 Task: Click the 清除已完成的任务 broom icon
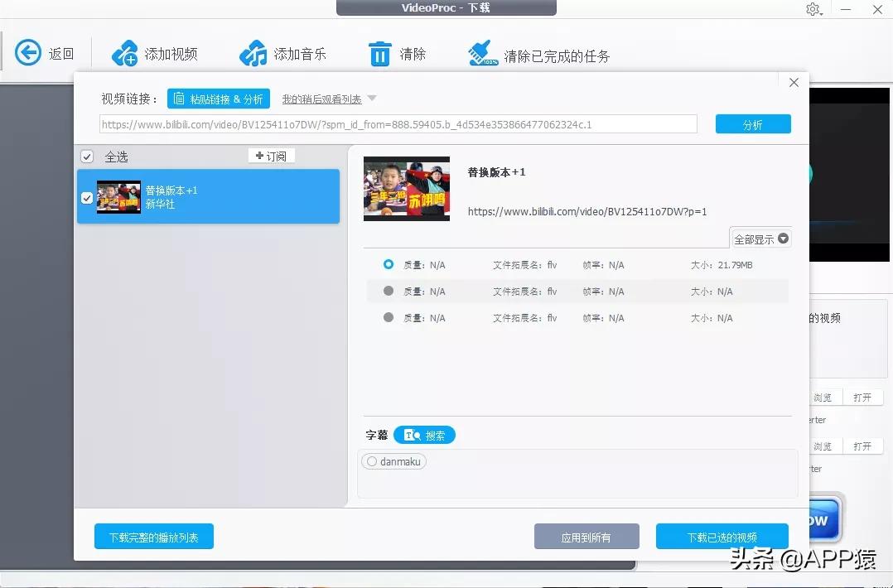(x=483, y=52)
